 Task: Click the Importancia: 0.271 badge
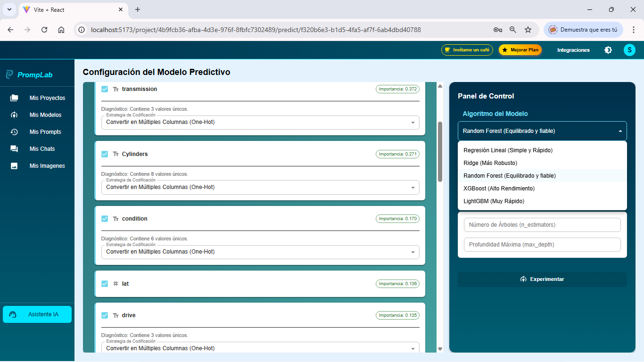click(x=397, y=154)
